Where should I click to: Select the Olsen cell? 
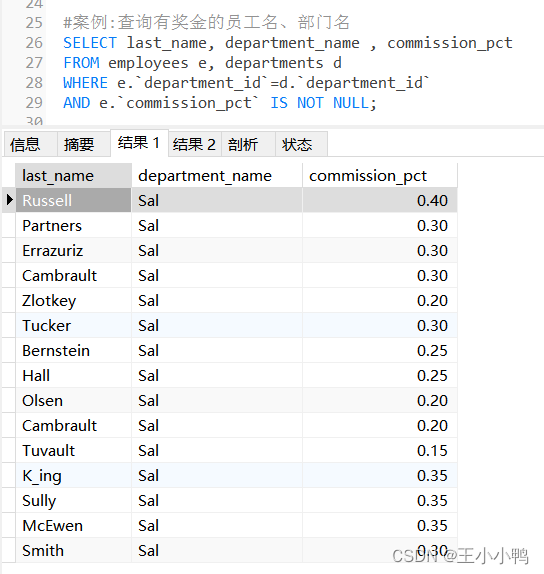click(73, 400)
